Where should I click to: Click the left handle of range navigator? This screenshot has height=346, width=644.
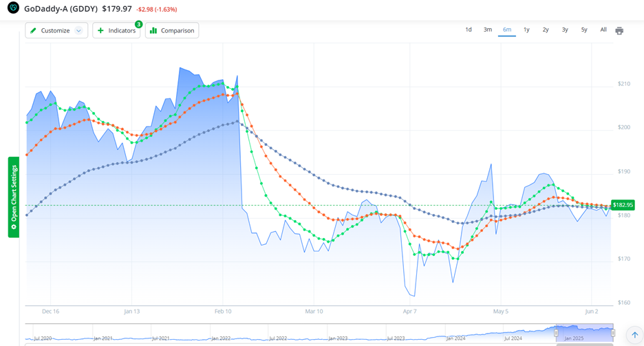pyautogui.click(x=557, y=333)
